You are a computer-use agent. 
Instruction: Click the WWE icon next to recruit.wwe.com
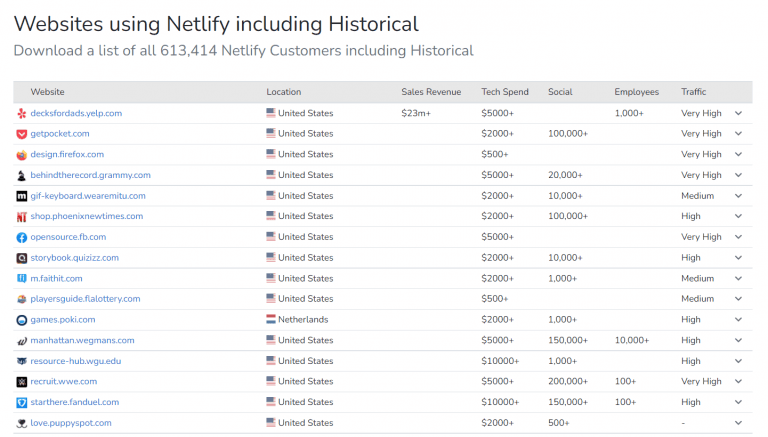tap(22, 382)
